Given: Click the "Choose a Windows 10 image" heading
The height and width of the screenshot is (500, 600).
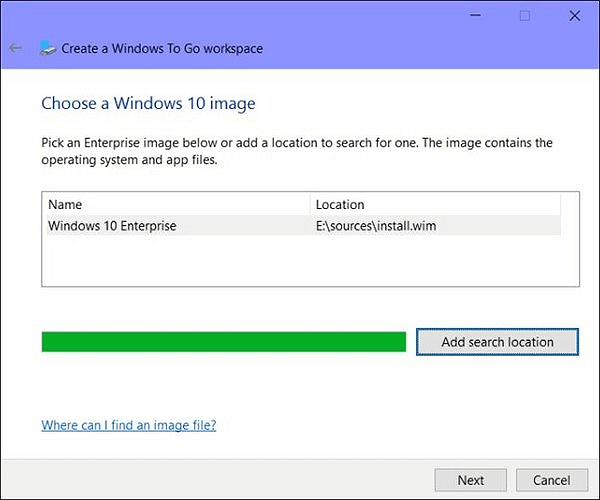Looking at the screenshot, I should [x=148, y=103].
